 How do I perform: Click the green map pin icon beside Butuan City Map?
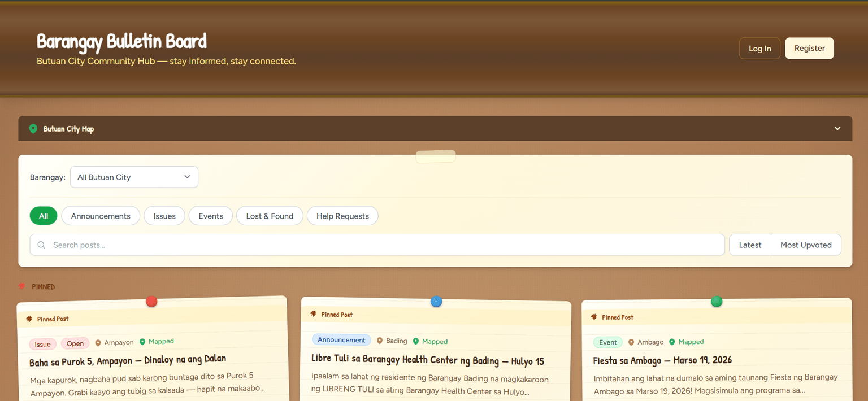[x=33, y=129]
